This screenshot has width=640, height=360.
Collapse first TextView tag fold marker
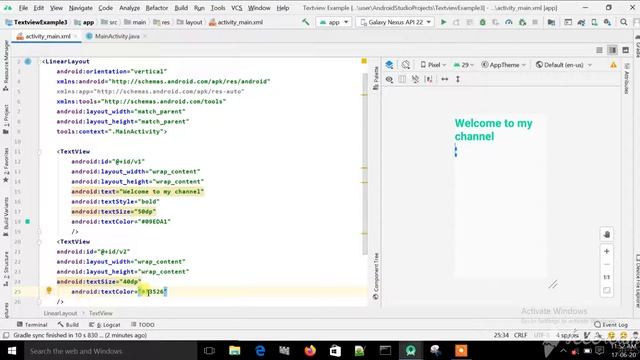coord(39,152)
